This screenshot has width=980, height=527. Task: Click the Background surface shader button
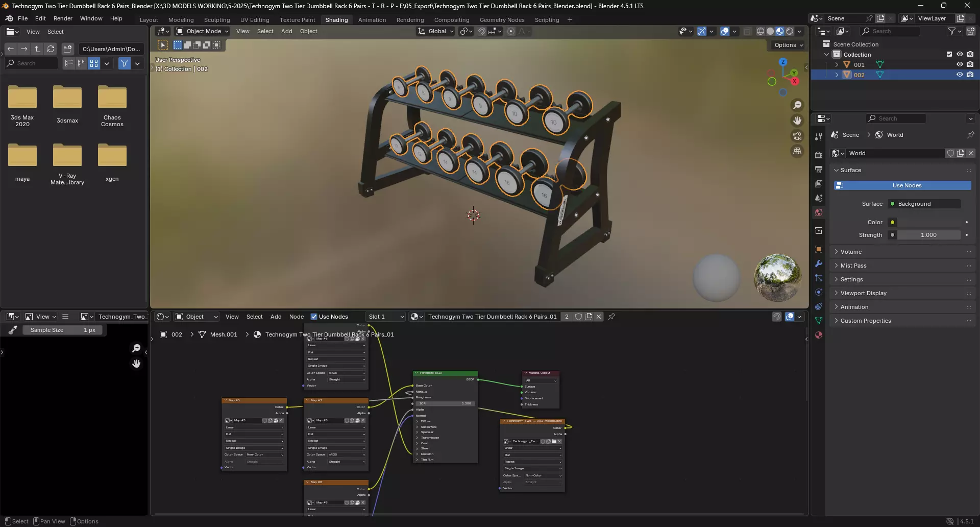pyautogui.click(x=924, y=204)
